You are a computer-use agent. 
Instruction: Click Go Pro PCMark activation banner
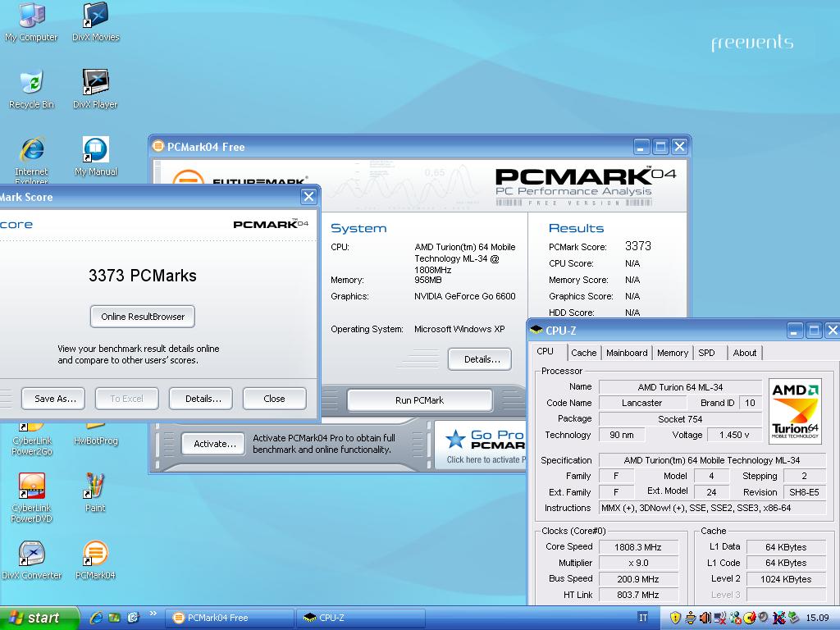[481, 445]
